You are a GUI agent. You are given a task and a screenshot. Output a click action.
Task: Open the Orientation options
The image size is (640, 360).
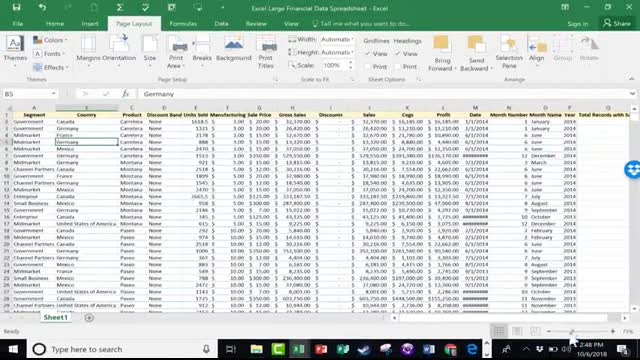(119, 51)
